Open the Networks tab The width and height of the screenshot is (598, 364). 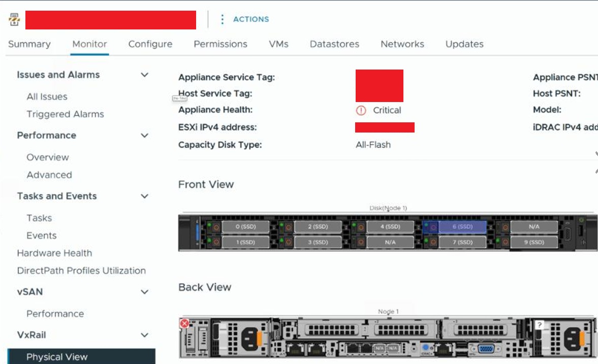tap(402, 44)
